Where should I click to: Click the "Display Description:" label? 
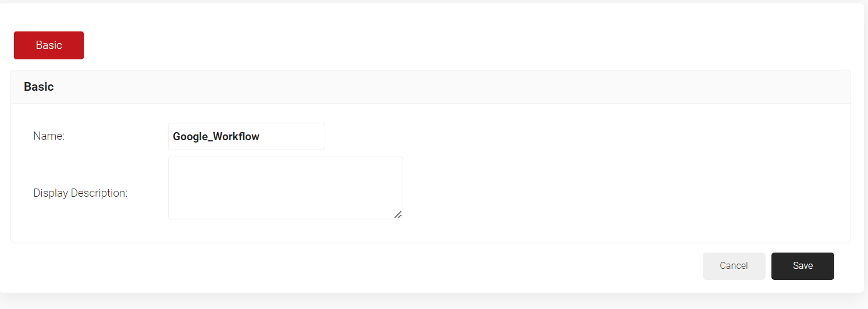[80, 193]
